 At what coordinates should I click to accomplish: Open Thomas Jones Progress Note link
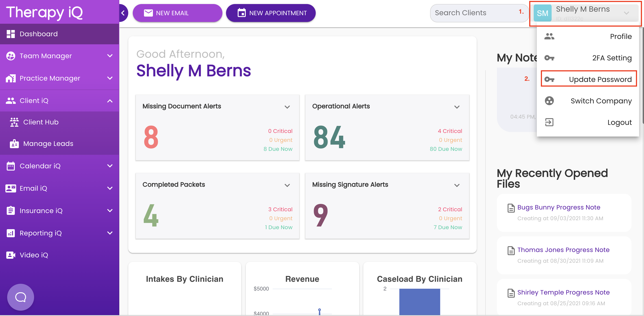[x=563, y=250]
